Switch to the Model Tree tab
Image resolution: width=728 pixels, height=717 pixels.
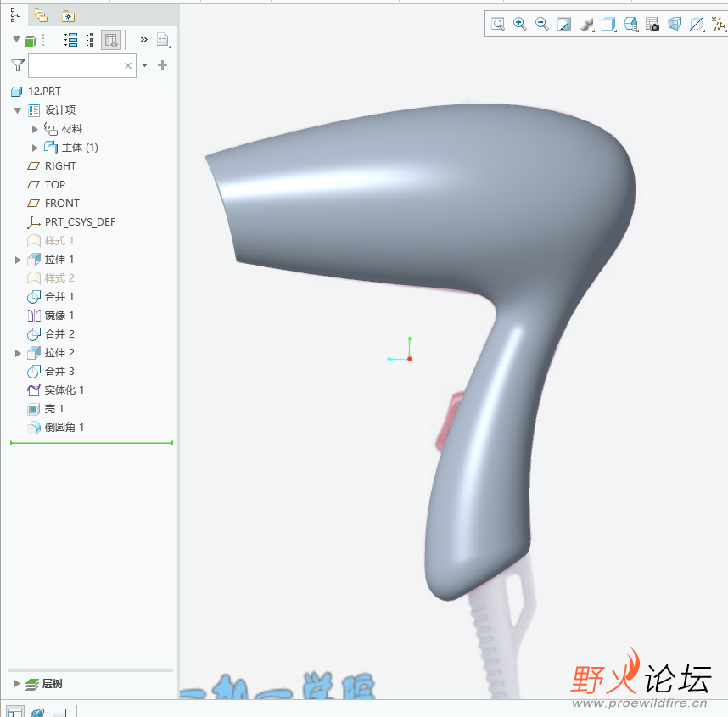(15, 16)
